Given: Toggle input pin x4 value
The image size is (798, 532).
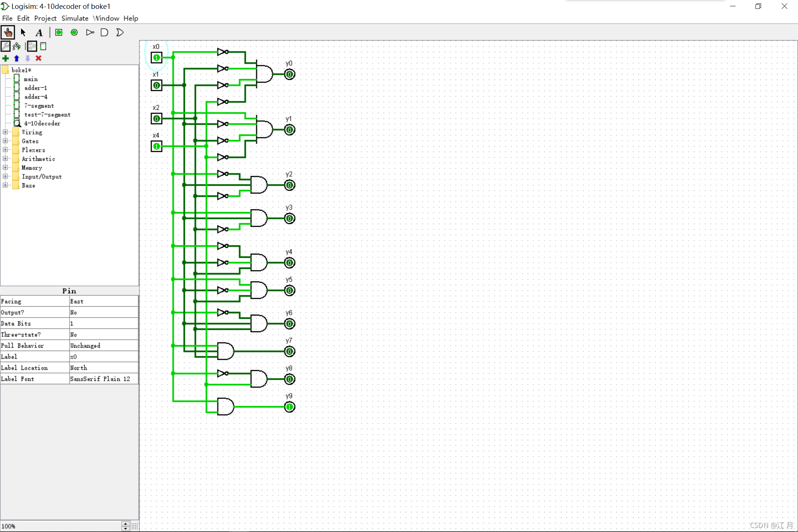Looking at the screenshot, I should point(157,147).
